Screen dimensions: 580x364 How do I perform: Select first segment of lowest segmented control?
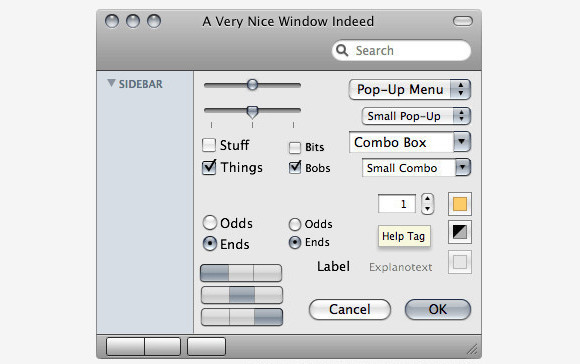coord(215,317)
